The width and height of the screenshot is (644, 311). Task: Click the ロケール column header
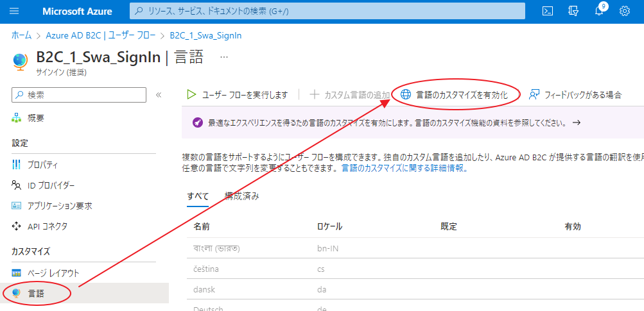tap(330, 226)
